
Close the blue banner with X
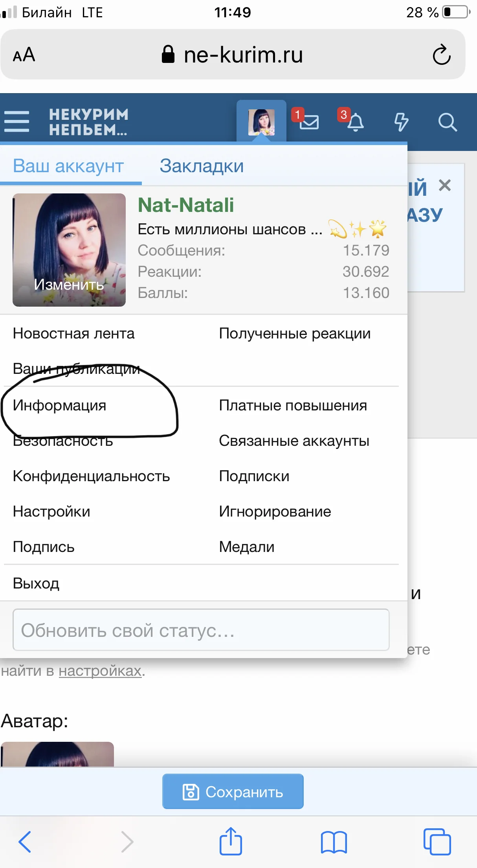pyautogui.click(x=445, y=185)
